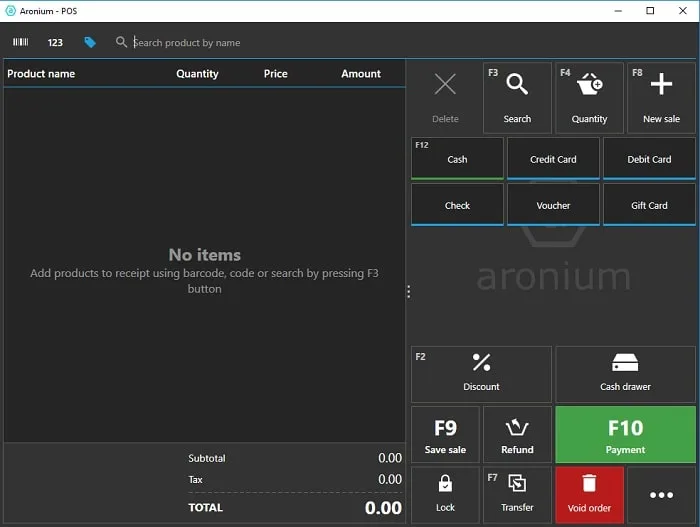
Task: Click the Product name column header
Action: pos(41,74)
